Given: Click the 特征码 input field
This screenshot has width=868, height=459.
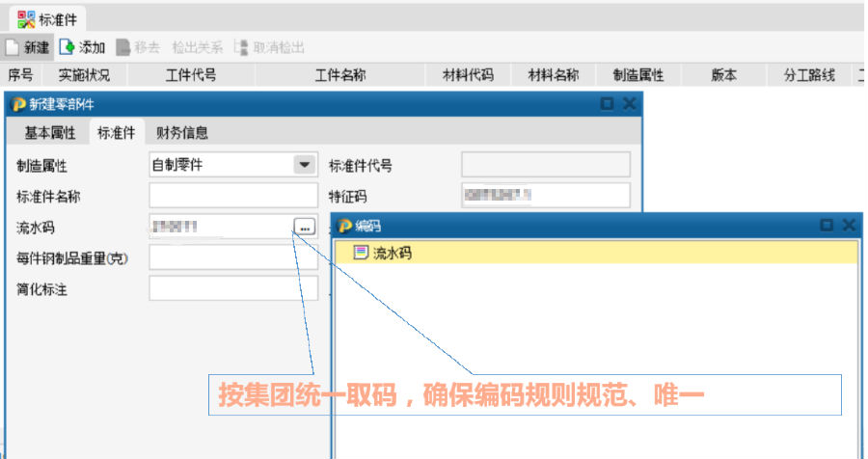Looking at the screenshot, I should coord(546,196).
